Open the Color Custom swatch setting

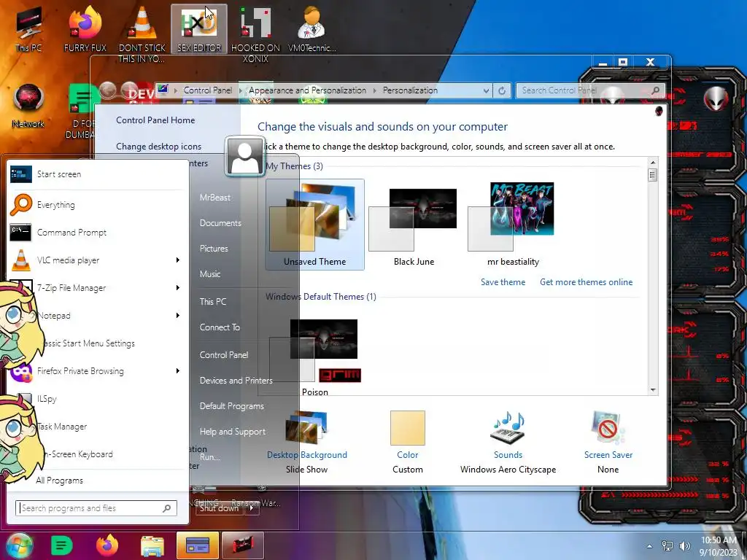(407, 442)
